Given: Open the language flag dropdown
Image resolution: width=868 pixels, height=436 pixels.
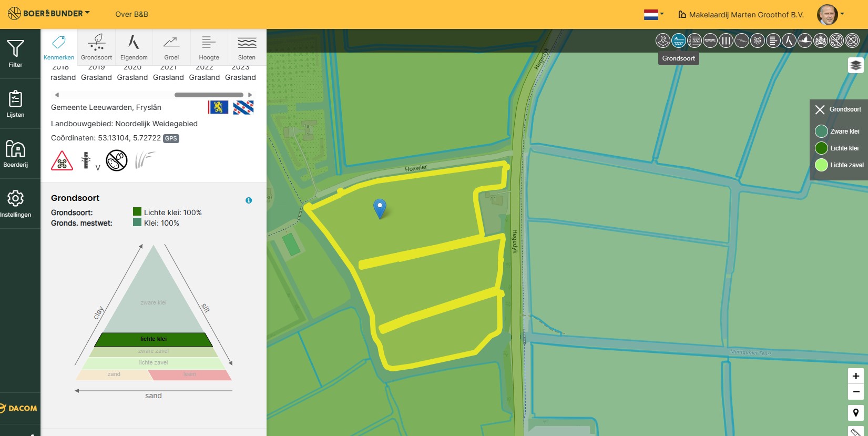Looking at the screenshot, I should coord(653,15).
